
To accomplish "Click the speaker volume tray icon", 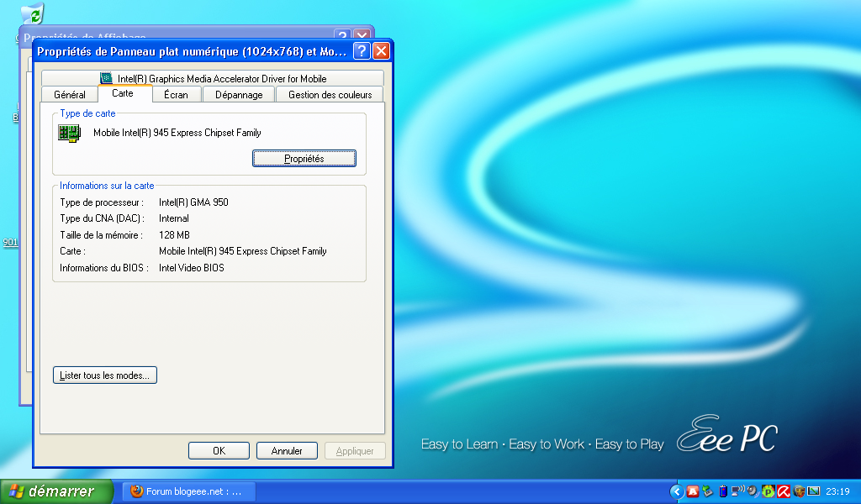I will click(x=752, y=491).
